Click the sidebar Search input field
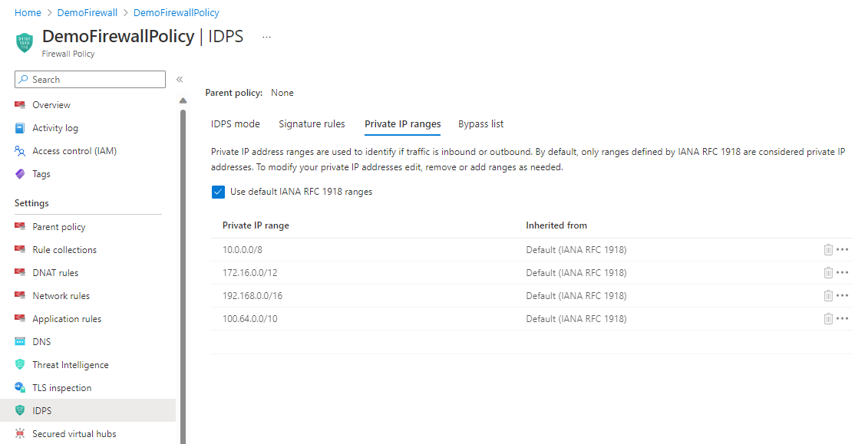The height and width of the screenshot is (444, 868). point(91,79)
